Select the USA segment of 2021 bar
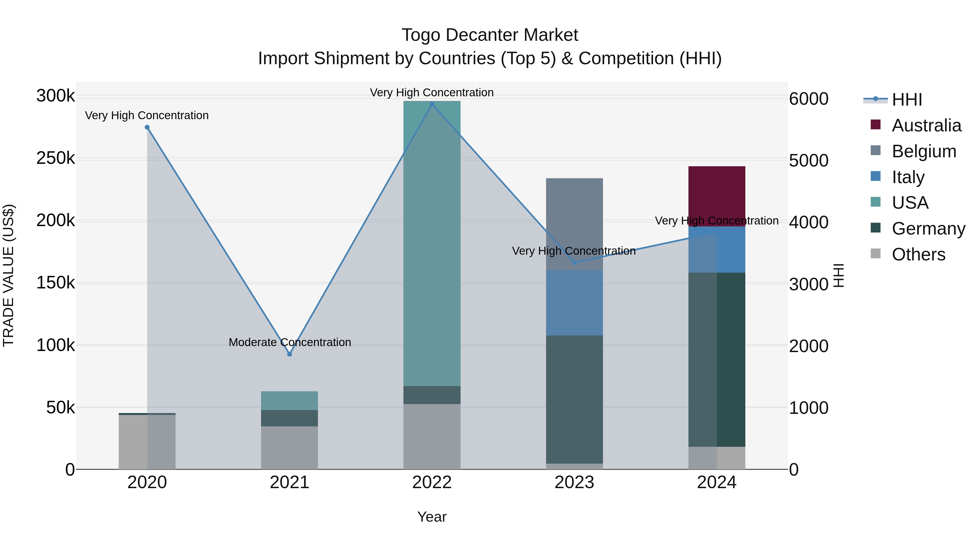This screenshot has width=980, height=551. [x=290, y=401]
